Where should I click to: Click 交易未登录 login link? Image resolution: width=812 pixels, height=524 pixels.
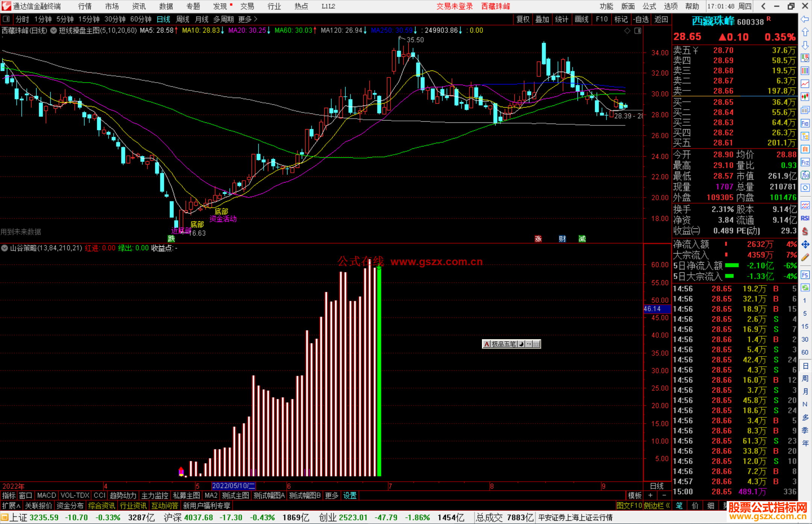pyautogui.click(x=454, y=6)
